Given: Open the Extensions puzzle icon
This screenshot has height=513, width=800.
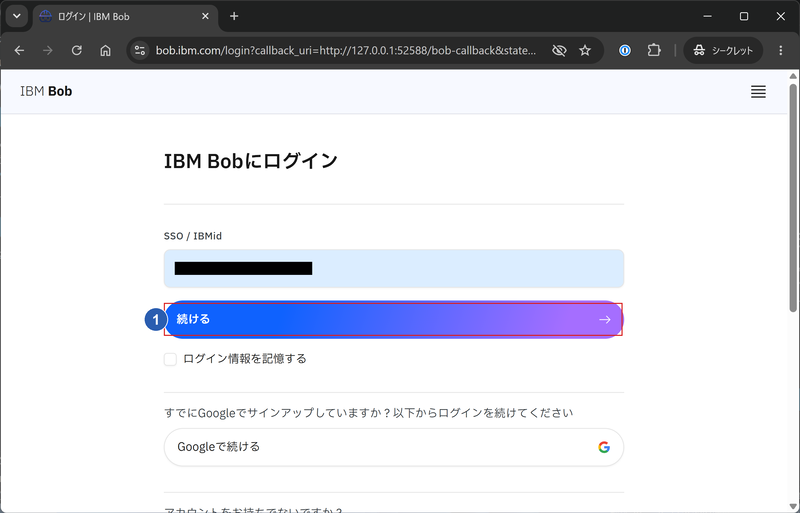Looking at the screenshot, I should point(654,51).
